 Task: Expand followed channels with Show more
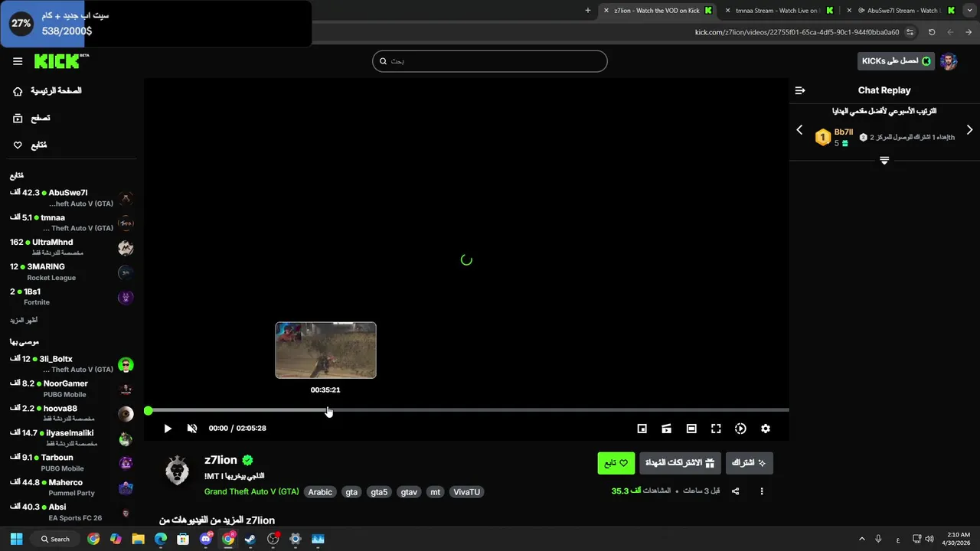tap(24, 320)
